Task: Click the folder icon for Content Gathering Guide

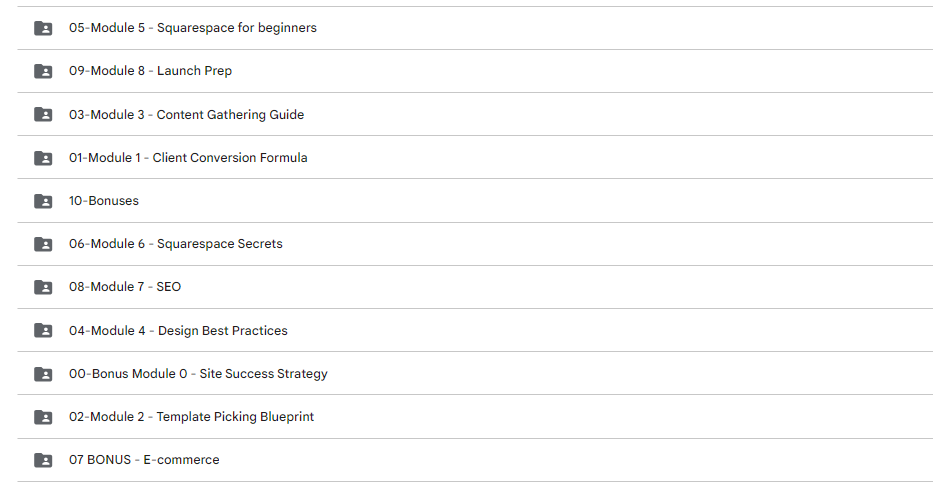Action: pos(43,114)
